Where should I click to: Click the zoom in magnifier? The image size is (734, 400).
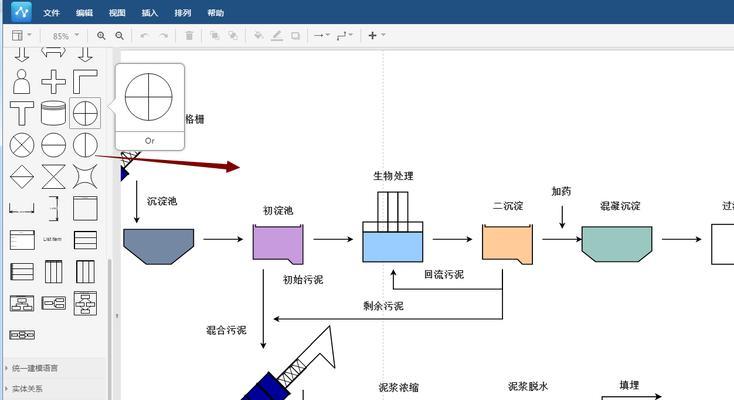(101, 36)
